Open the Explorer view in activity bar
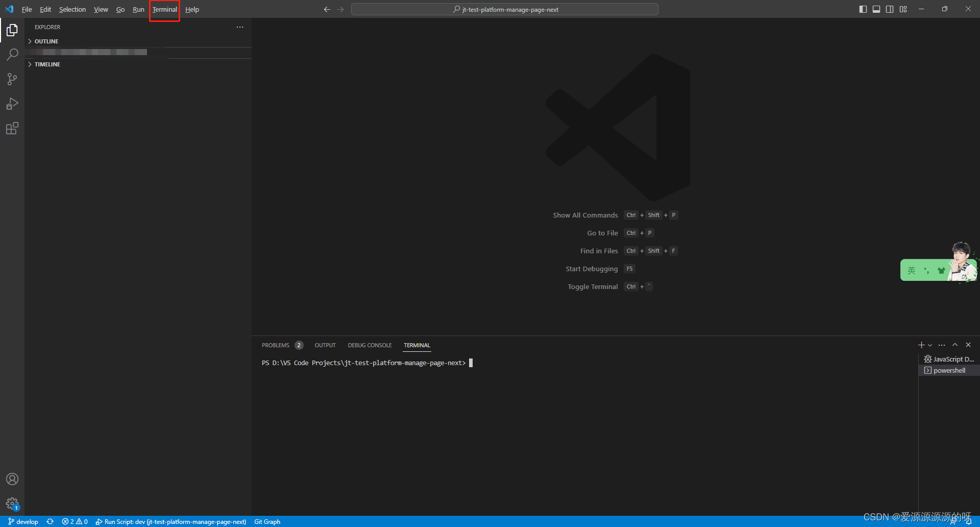 (x=12, y=30)
